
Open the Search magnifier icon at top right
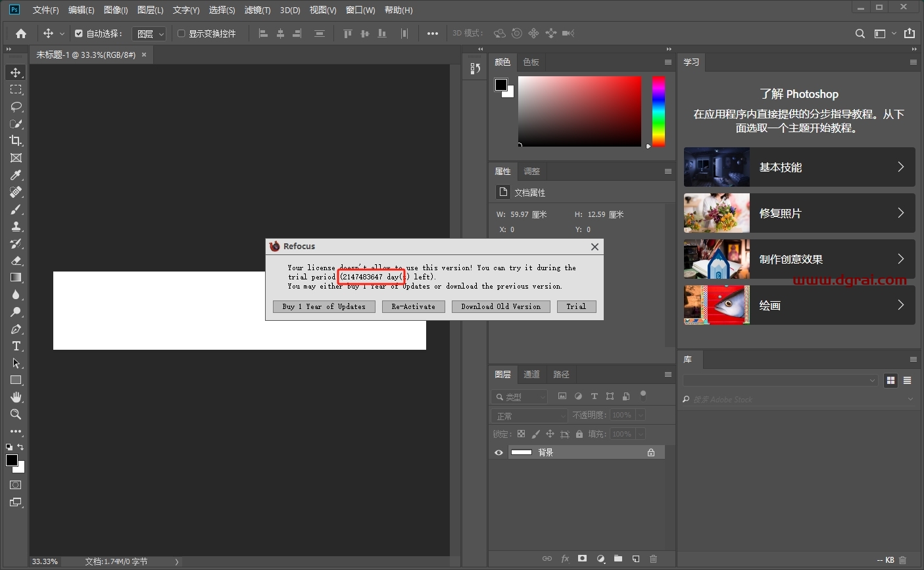click(860, 34)
